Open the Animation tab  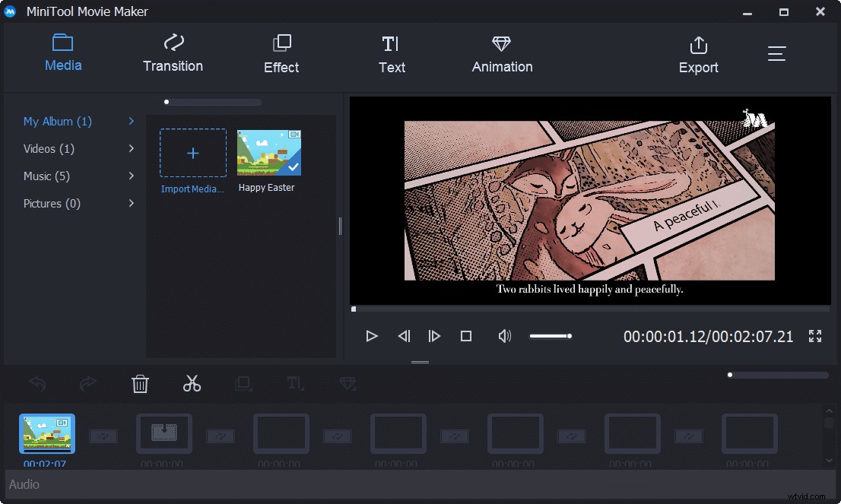point(502,53)
